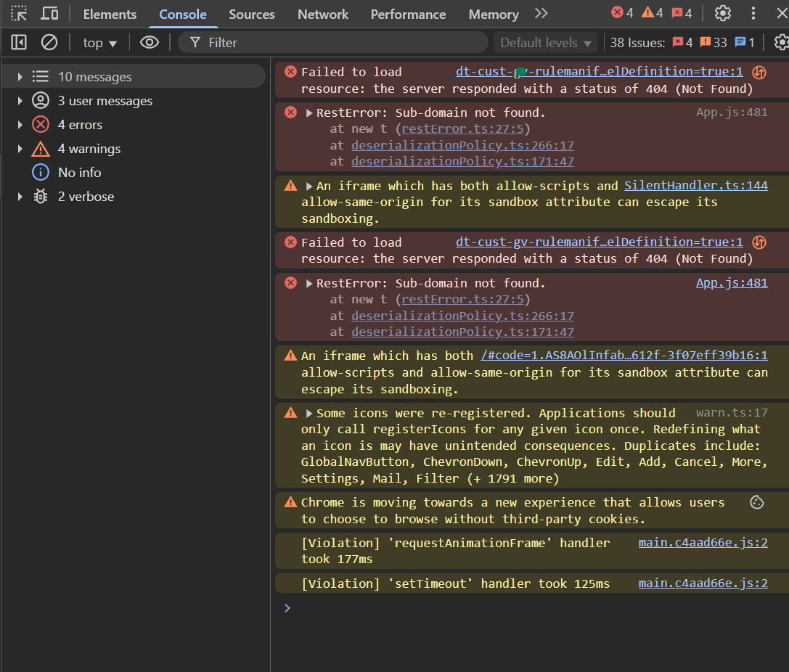This screenshot has height=672, width=789.
Task: Click the verbose bug icon
Action: tap(41, 196)
